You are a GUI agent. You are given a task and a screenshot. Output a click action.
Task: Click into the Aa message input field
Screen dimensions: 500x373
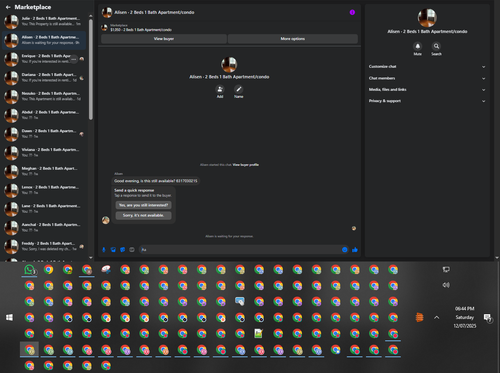[240, 250]
